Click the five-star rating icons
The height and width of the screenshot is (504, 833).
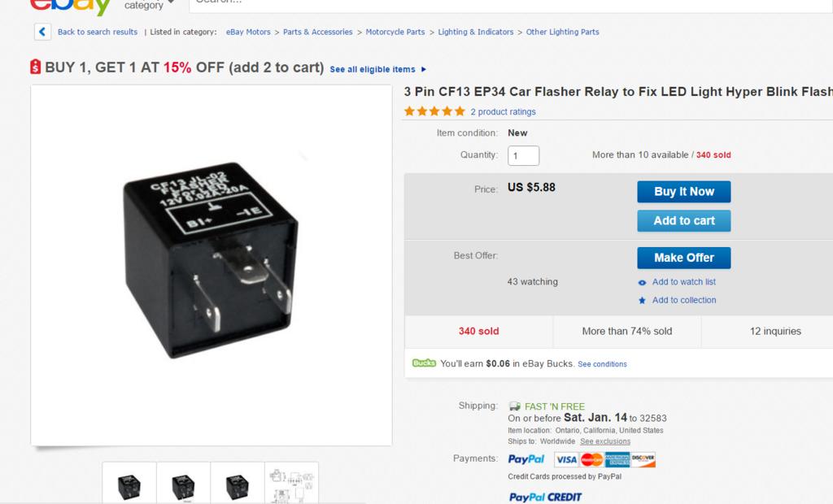pos(434,111)
